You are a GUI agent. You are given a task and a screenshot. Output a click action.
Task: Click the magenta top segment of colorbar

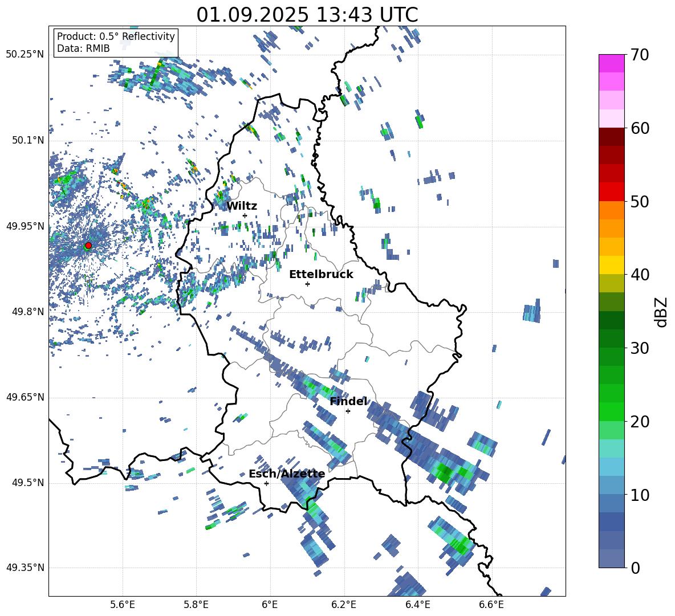click(x=611, y=63)
